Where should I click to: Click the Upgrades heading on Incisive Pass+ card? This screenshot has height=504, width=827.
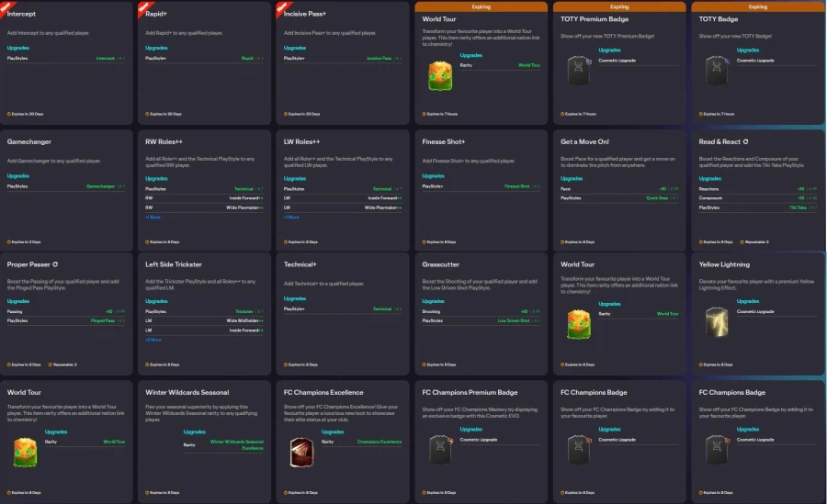tap(295, 48)
